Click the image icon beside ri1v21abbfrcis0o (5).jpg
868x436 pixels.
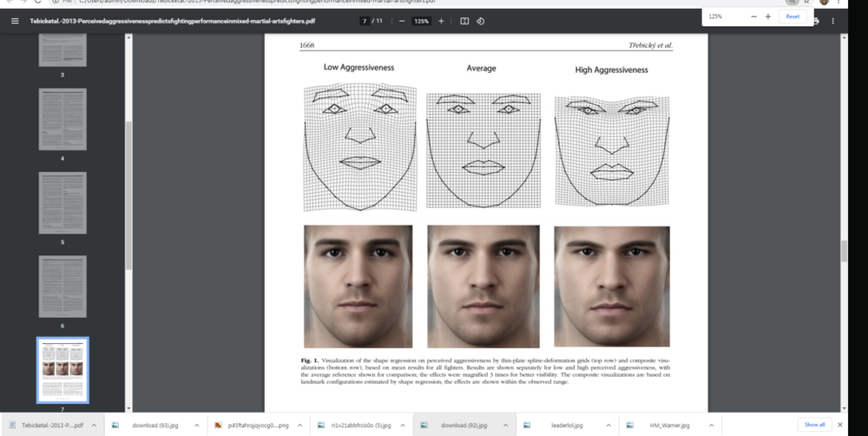pyautogui.click(x=322, y=426)
